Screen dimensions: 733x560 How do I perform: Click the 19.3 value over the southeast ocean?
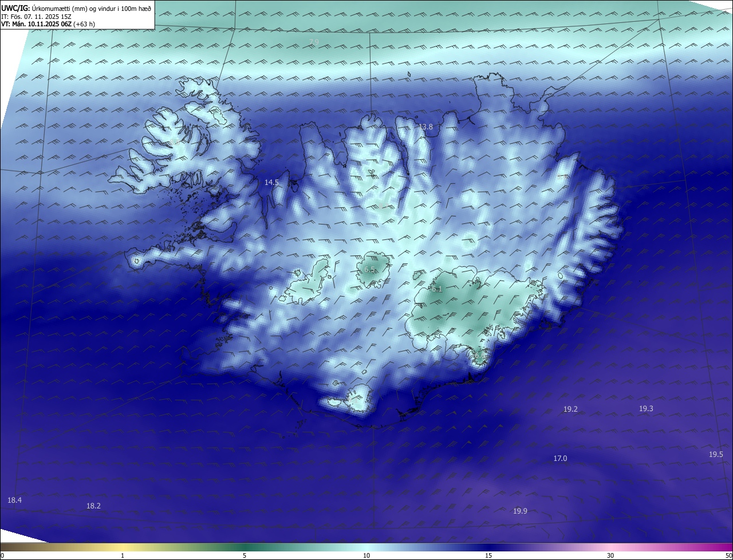pos(646,408)
